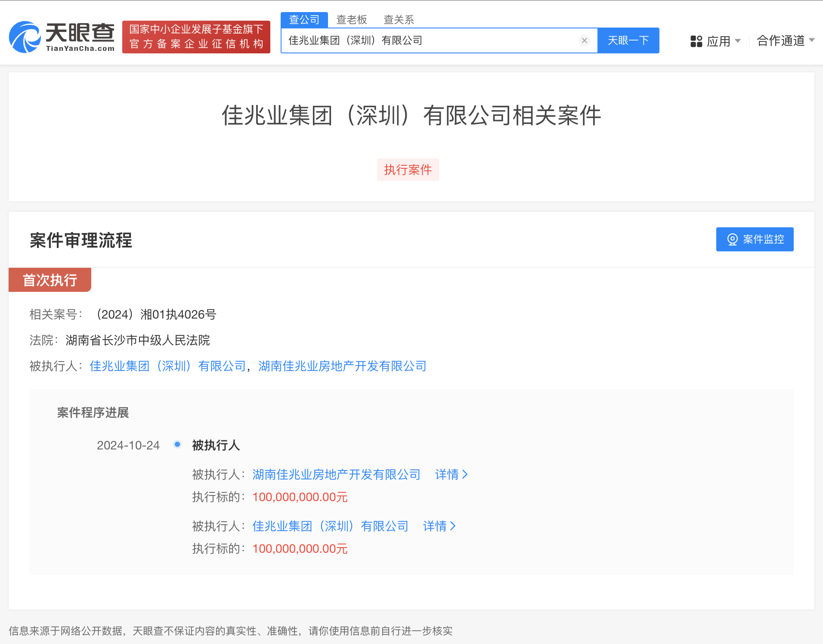Click the 案件审理流程 heading

(81, 240)
